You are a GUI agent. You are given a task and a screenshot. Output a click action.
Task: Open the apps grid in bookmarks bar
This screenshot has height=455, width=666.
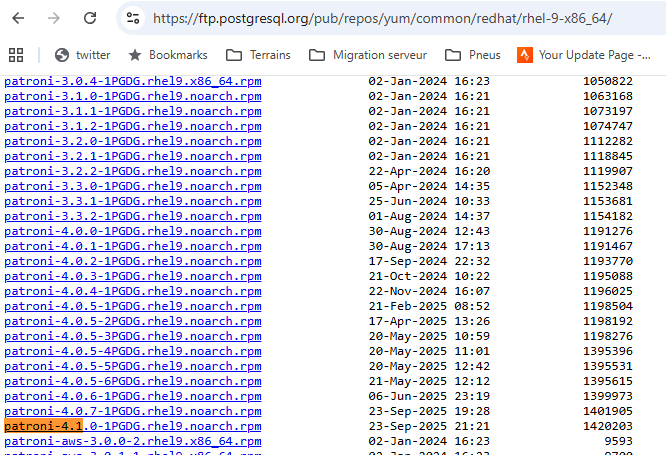(16, 54)
